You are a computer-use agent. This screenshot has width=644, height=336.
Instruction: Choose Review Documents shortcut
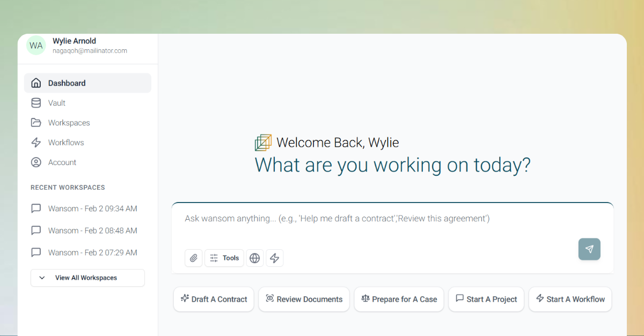(304, 299)
